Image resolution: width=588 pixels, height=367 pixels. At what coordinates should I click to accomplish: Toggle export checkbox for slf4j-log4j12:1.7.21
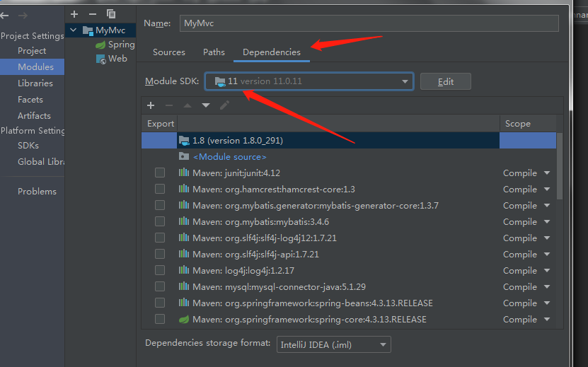point(160,238)
